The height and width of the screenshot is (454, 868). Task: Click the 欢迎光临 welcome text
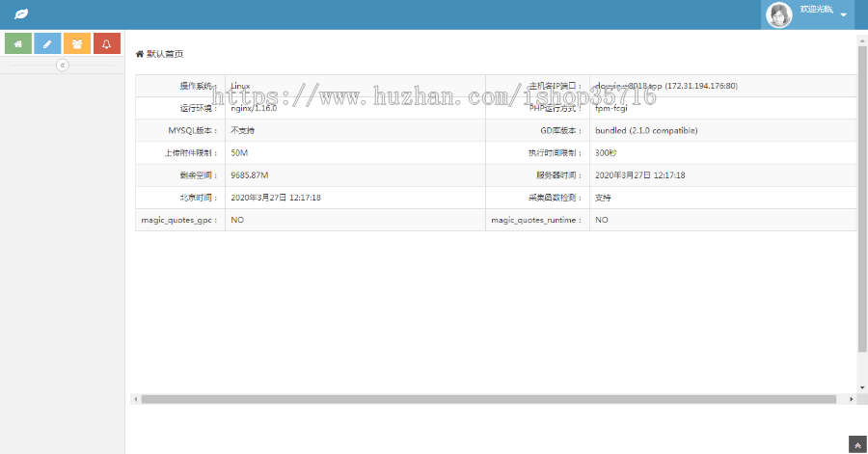[817, 10]
